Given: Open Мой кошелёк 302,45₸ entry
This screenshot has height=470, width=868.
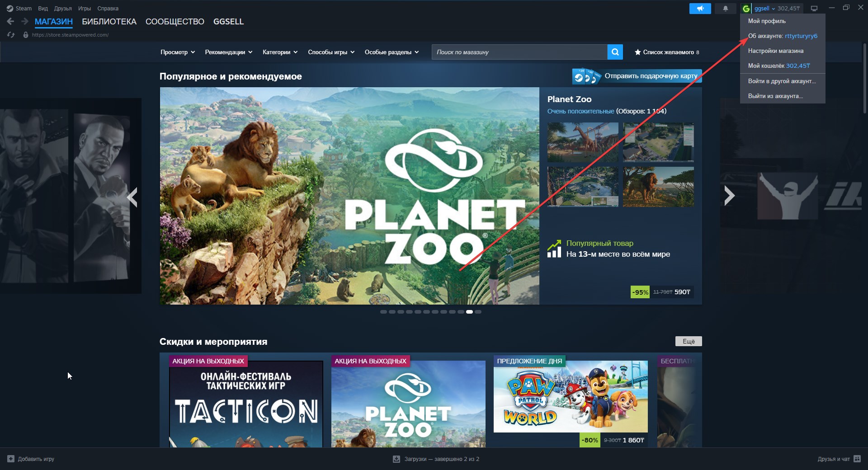Looking at the screenshot, I should (x=783, y=66).
